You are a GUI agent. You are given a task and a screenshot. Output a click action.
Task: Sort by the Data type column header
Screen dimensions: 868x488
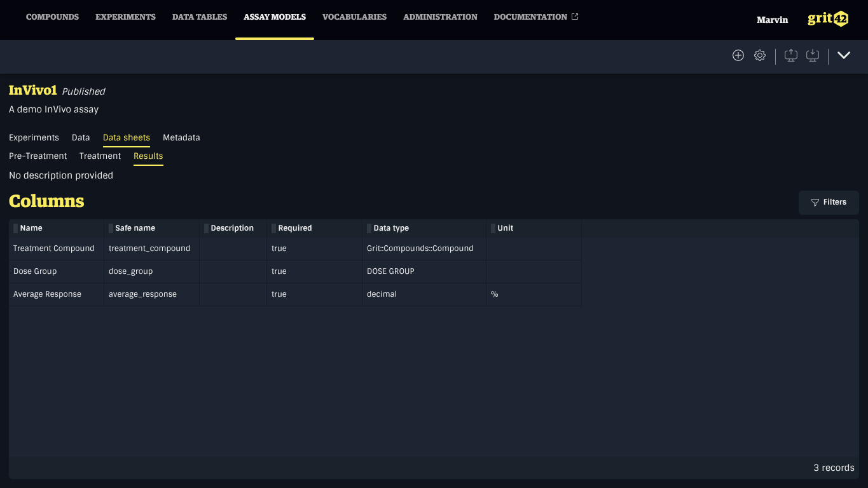coord(391,228)
